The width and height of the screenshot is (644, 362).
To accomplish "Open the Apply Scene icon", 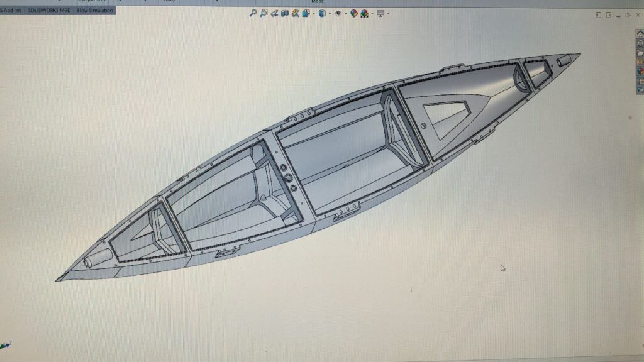I will click(x=365, y=14).
